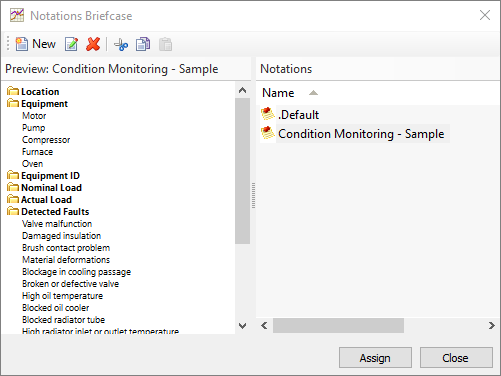Select the Equipment category label
Viewport: 501px width, 376px height.
coord(44,104)
